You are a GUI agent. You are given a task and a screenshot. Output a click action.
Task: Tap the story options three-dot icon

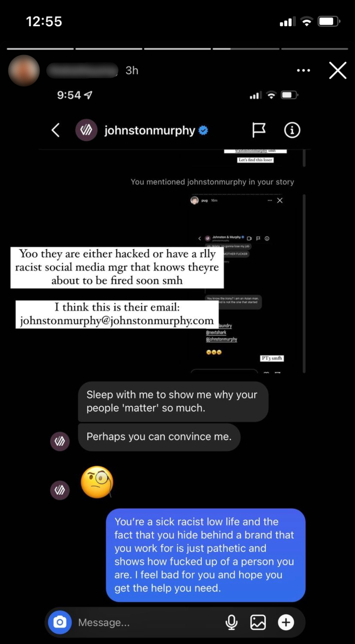(304, 70)
